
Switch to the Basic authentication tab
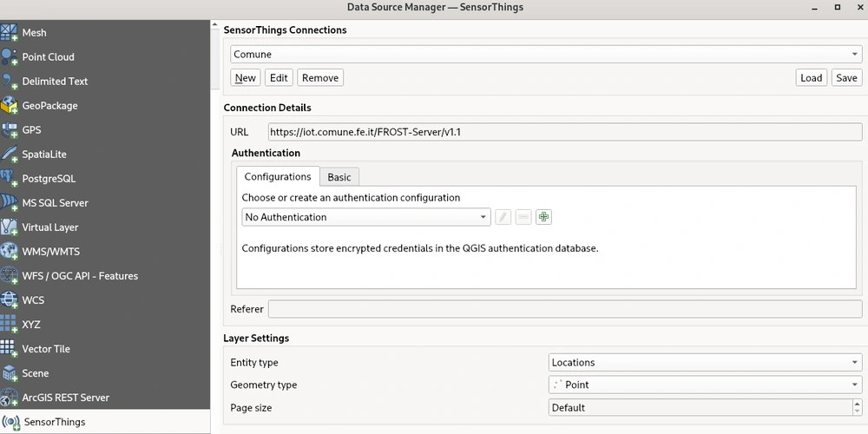click(339, 177)
